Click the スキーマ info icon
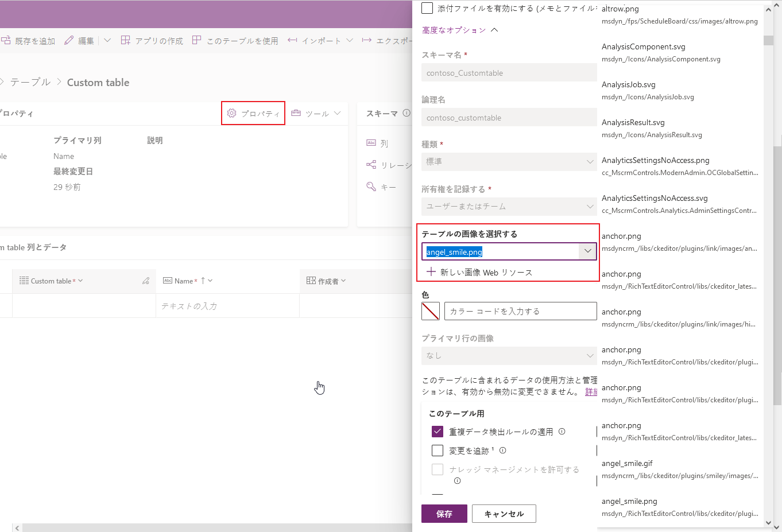The height and width of the screenshot is (532, 782). coord(407,113)
